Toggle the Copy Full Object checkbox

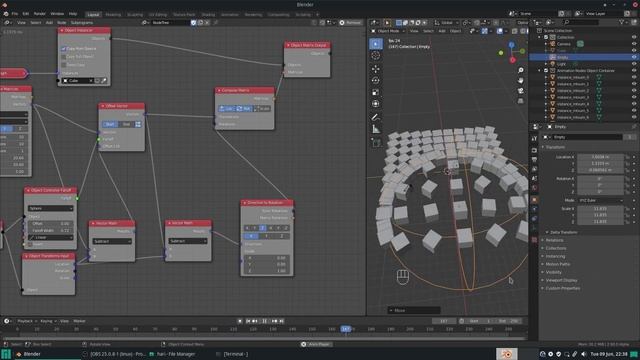tap(63, 57)
